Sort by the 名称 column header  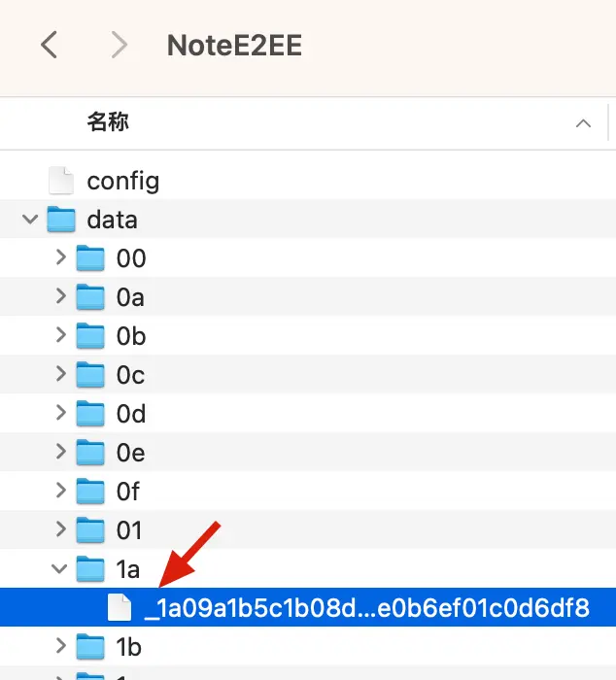(108, 122)
